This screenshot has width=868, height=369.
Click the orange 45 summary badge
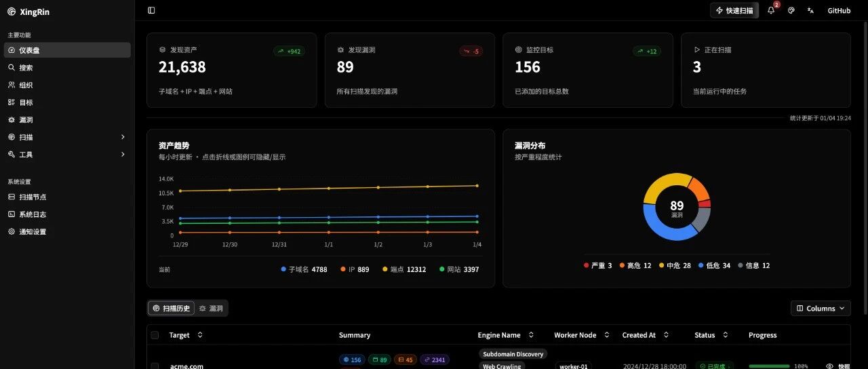tap(405, 360)
